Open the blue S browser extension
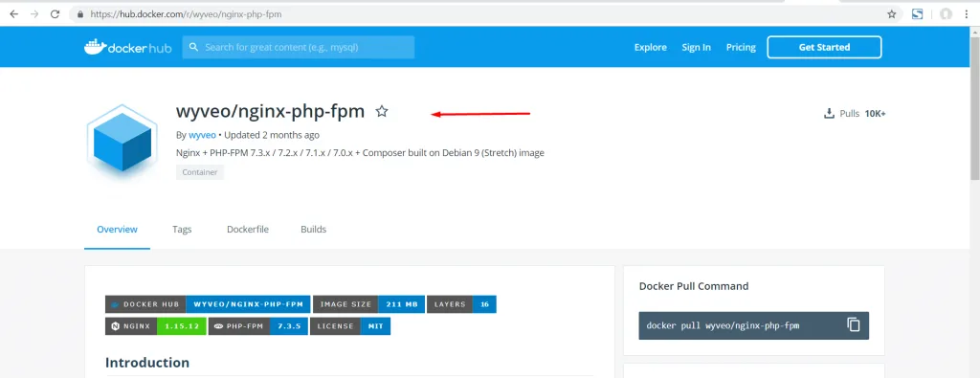The height and width of the screenshot is (378, 980). coord(918,13)
